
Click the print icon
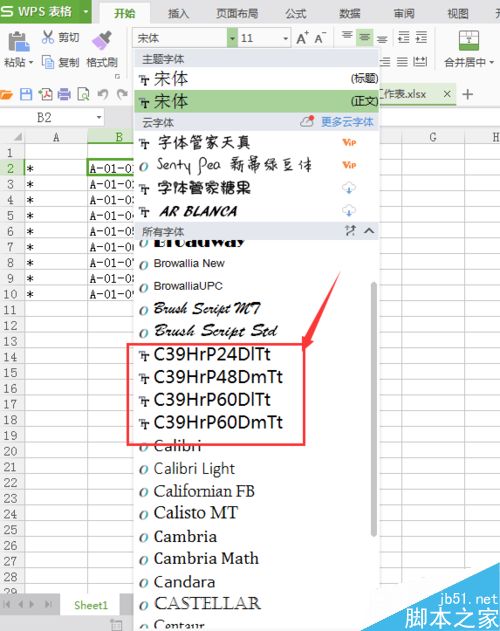[64, 94]
